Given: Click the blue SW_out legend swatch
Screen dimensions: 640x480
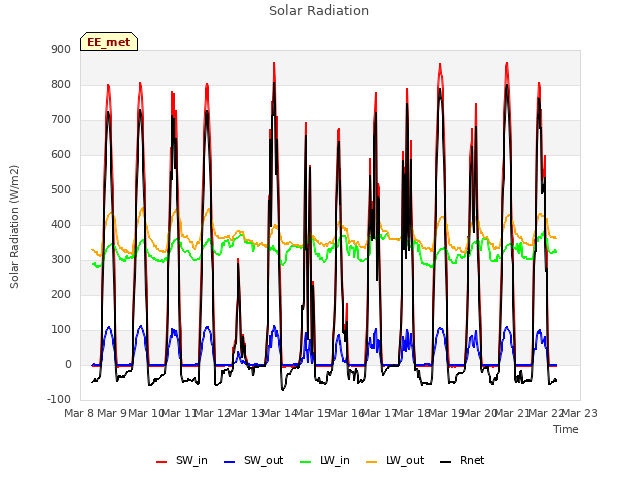Looking at the screenshot, I should coord(230,462).
